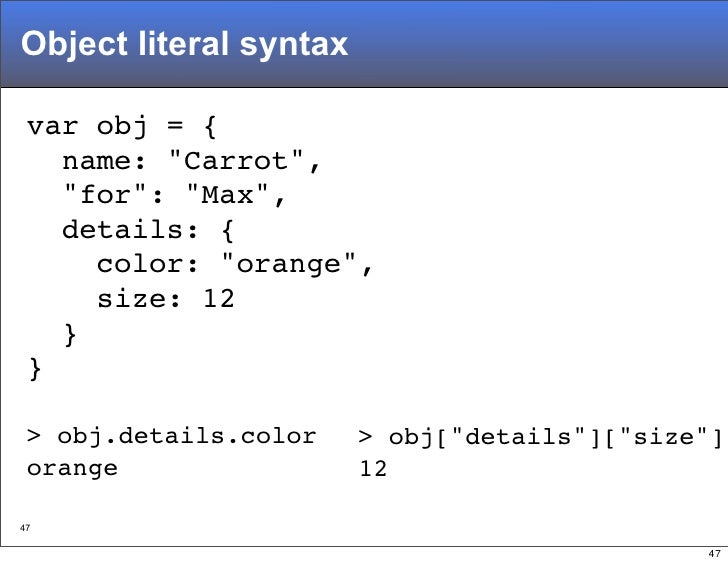
Task: Click the blue header banner
Action: [x=364, y=44]
